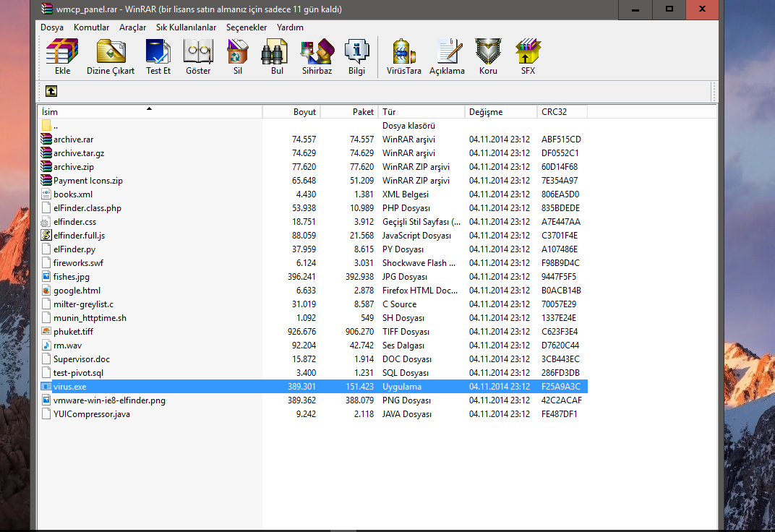This screenshot has width=775, height=532.
Task: Open the Seçenekler menu
Action: (247, 27)
